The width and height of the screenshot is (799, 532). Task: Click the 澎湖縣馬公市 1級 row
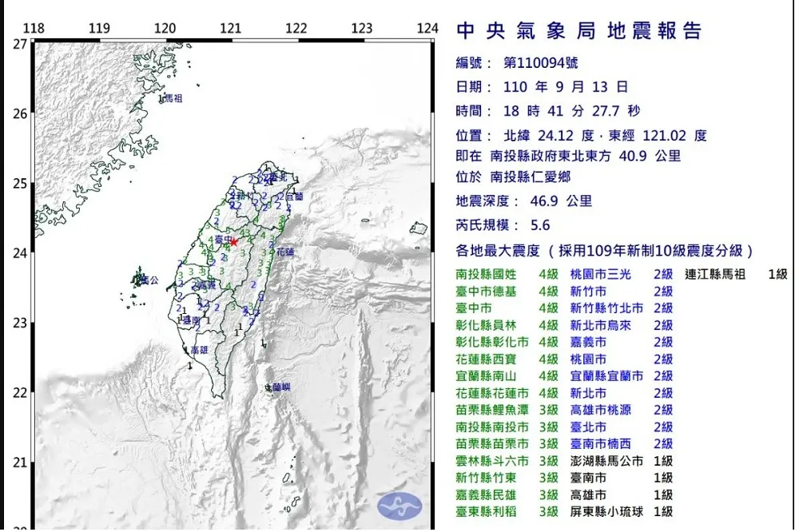[621, 461]
